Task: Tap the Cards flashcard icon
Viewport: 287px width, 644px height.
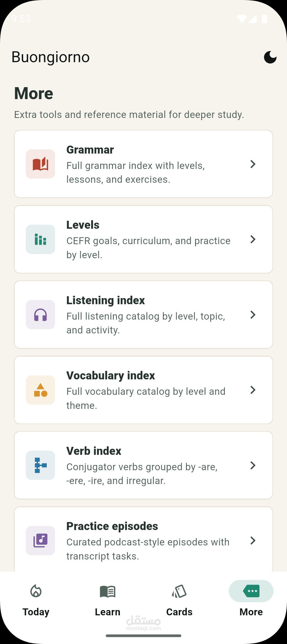Action: pos(179,591)
